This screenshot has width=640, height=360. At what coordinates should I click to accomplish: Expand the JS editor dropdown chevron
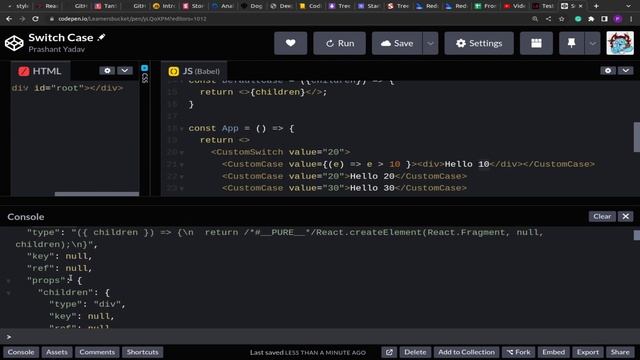625,71
